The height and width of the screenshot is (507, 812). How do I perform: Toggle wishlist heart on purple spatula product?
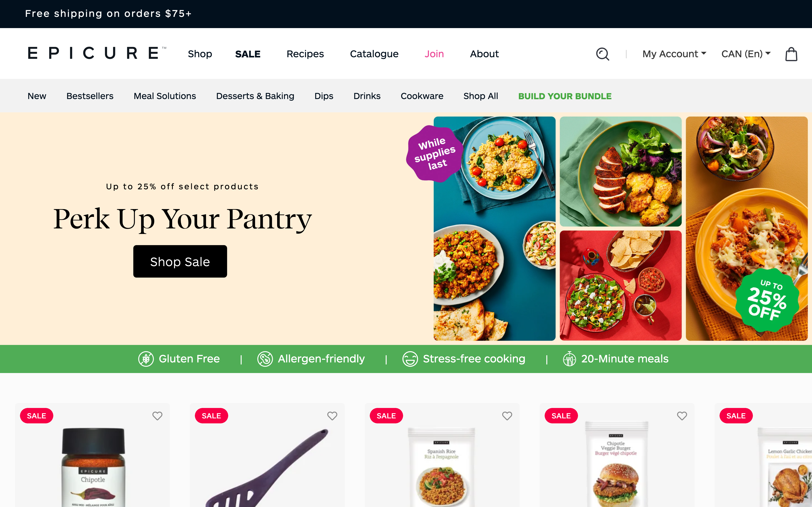332,416
